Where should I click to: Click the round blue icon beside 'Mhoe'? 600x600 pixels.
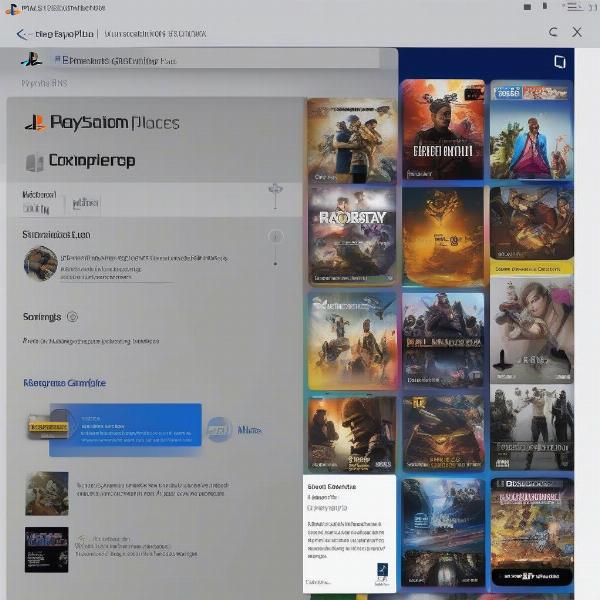point(219,429)
